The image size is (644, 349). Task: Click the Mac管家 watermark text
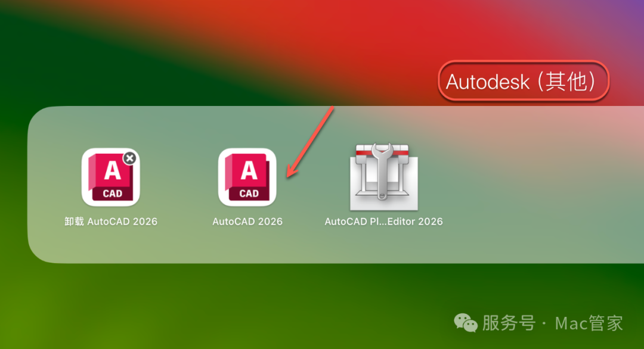[x=589, y=323]
